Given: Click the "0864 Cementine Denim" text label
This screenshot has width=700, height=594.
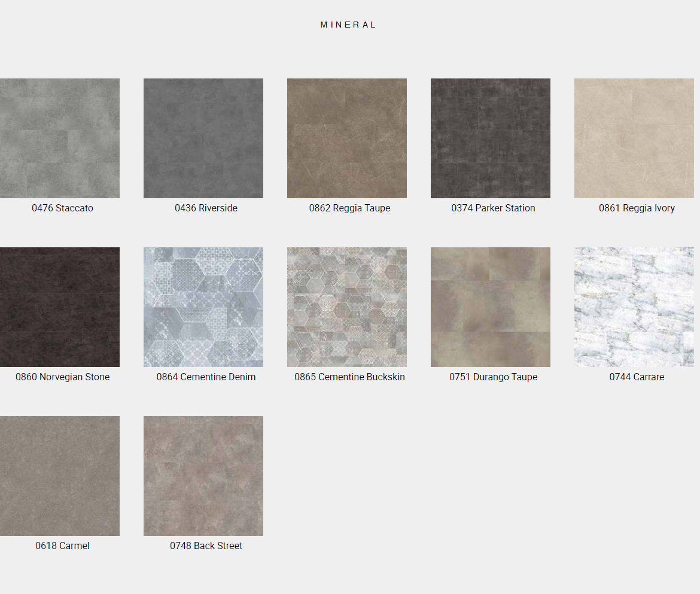Looking at the screenshot, I should (206, 377).
